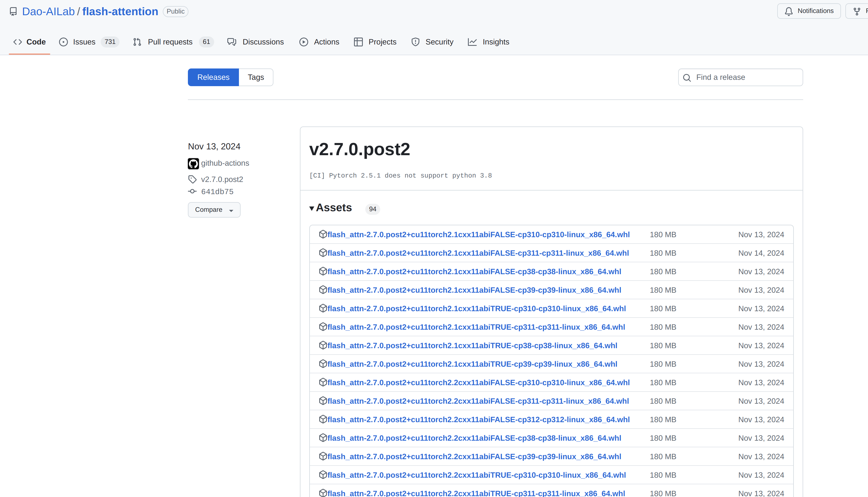Click the tag icon beside v2.7.0.post2
The width and height of the screenshot is (868, 497).
(192, 179)
